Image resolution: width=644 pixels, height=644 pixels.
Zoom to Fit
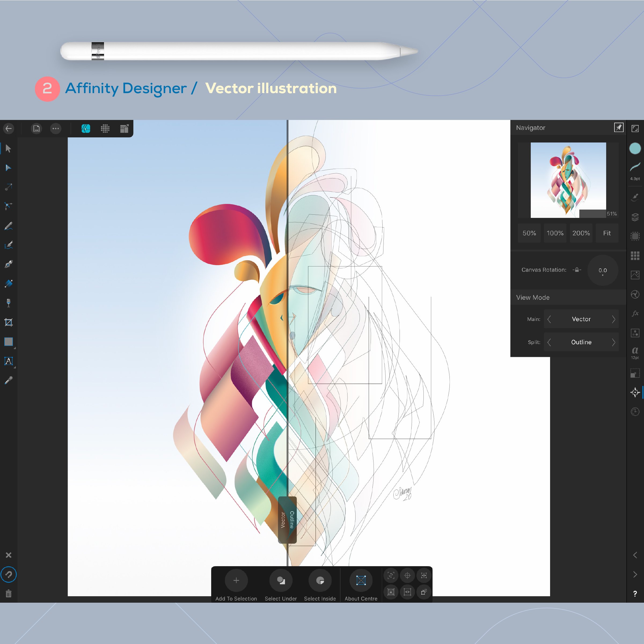[x=607, y=233]
